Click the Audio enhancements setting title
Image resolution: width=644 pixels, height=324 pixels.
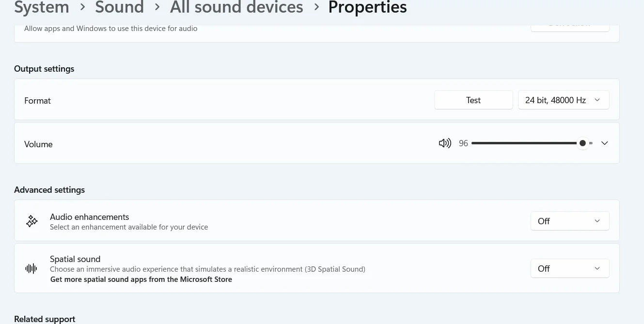pos(89,217)
